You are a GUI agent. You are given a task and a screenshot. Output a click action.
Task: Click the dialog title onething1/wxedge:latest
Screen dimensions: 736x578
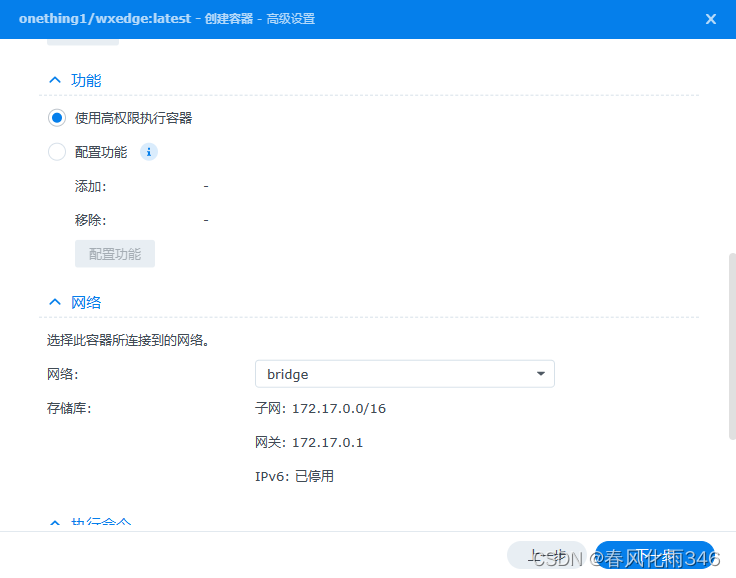[104, 19]
